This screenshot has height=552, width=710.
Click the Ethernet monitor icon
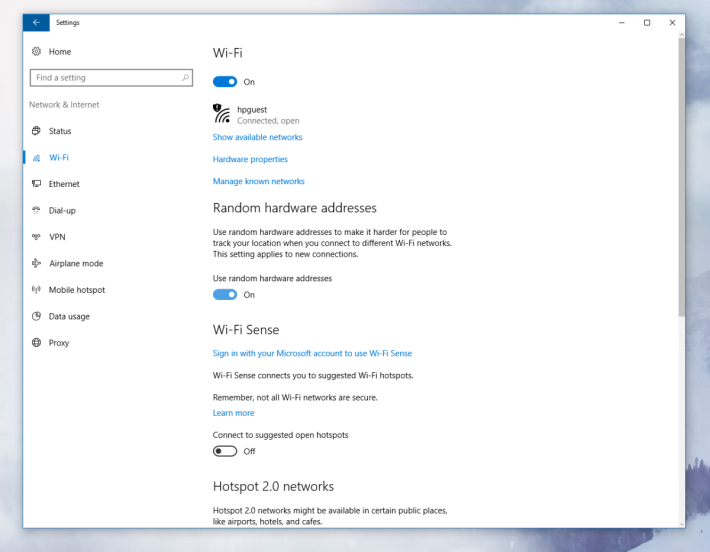point(36,184)
